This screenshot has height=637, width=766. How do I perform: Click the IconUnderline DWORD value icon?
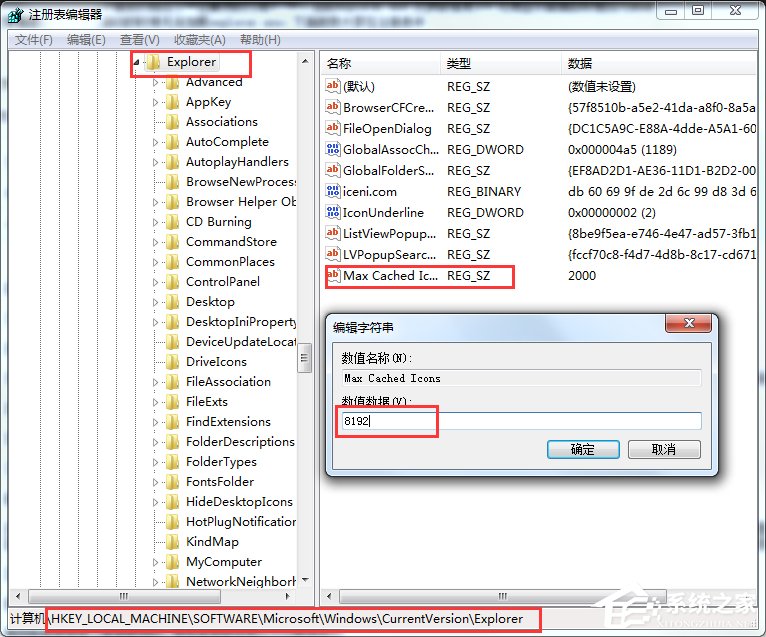pyautogui.click(x=333, y=212)
